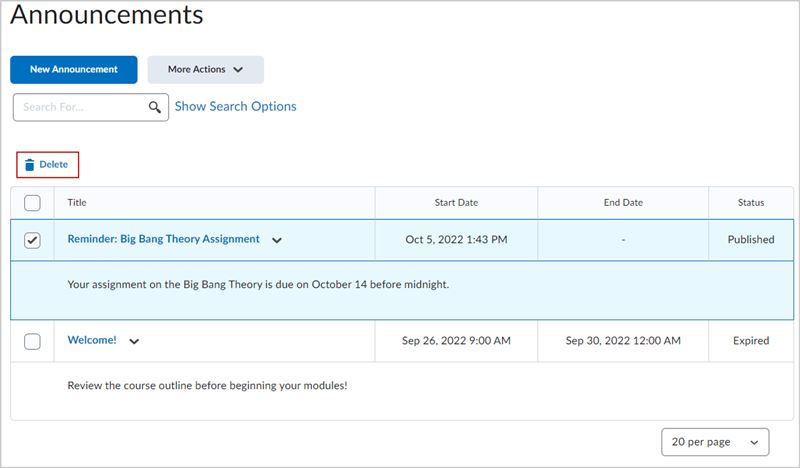Click the Show Search Options link

click(x=235, y=106)
